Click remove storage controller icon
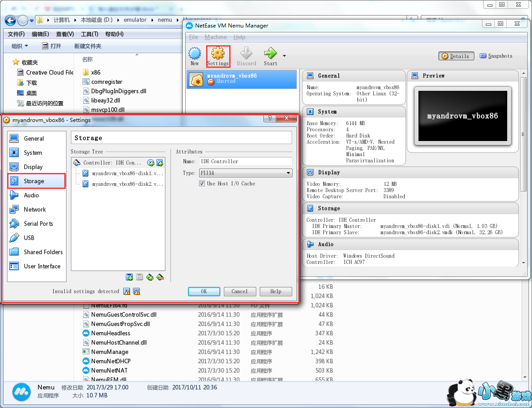532x408 pixels. point(140,277)
